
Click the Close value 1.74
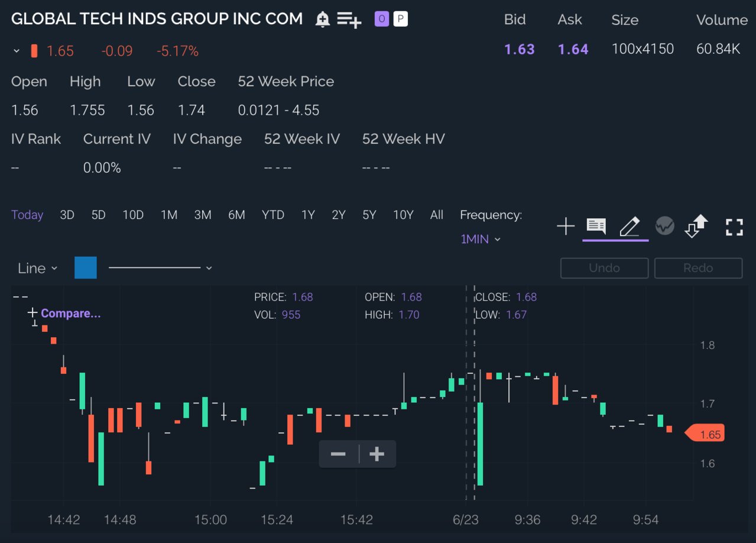pyautogui.click(x=192, y=110)
